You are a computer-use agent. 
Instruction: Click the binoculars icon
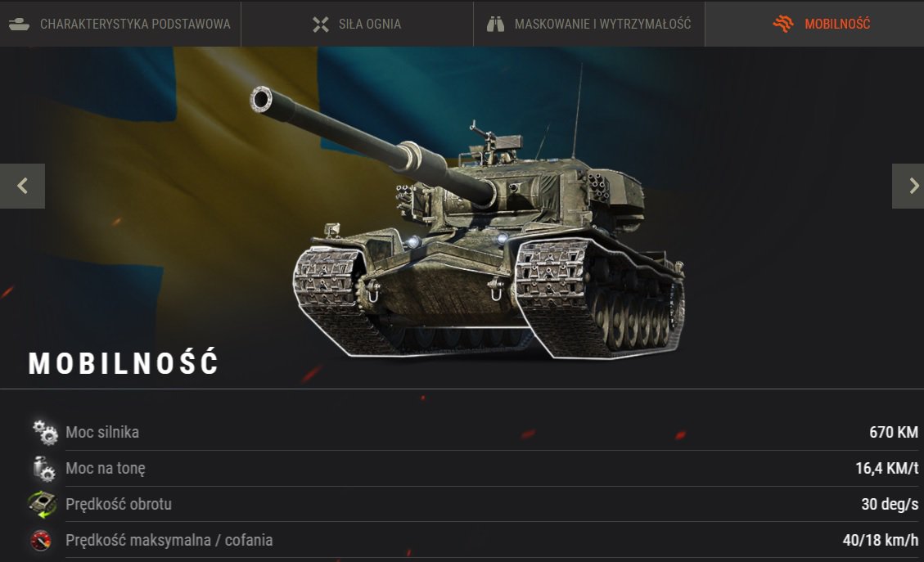click(x=496, y=25)
